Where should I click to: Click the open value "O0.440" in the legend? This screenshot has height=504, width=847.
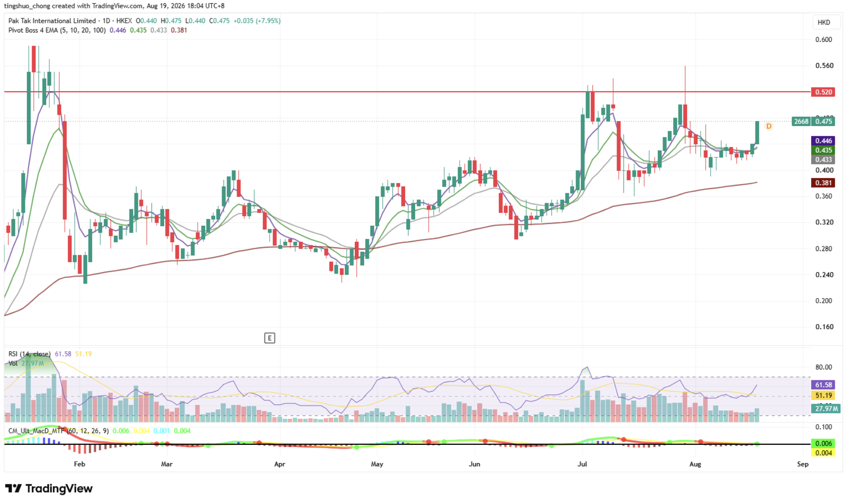[146, 21]
